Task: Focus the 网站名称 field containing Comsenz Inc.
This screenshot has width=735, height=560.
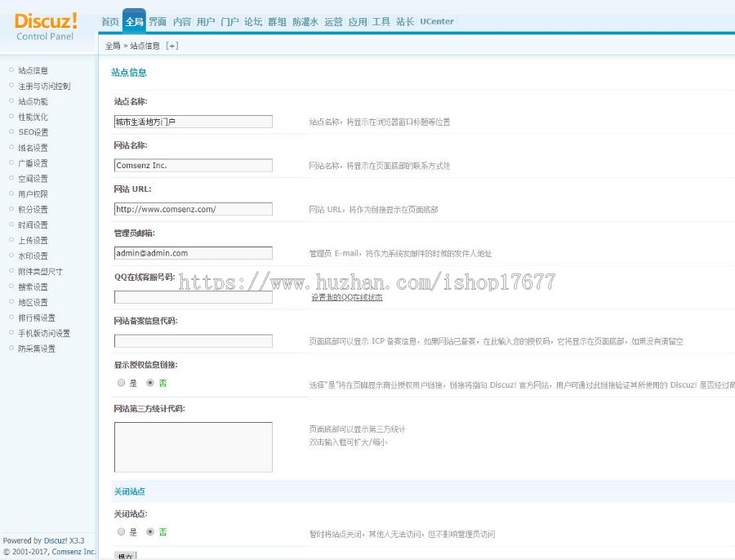Action: 193,166
